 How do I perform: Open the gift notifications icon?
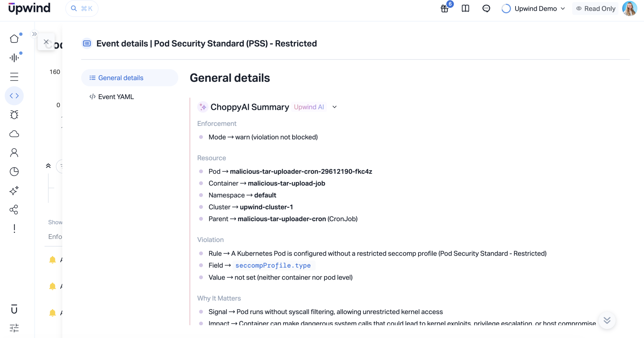445,9
